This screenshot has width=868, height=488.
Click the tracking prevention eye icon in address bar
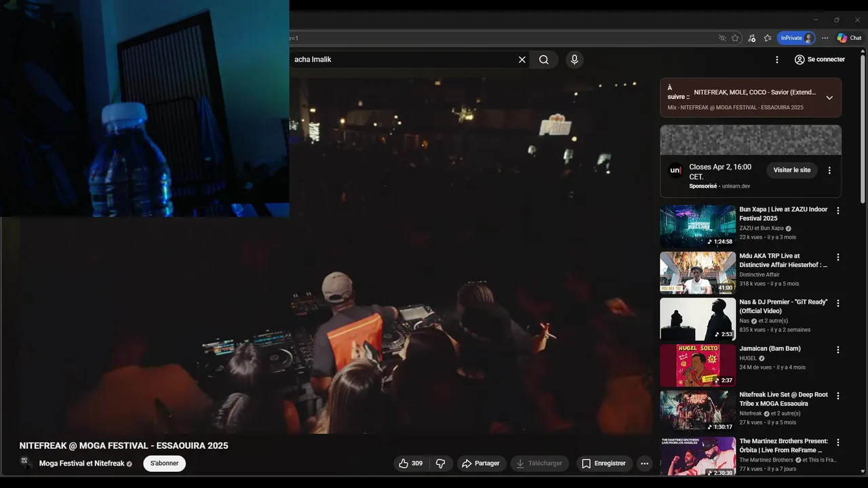(x=722, y=38)
